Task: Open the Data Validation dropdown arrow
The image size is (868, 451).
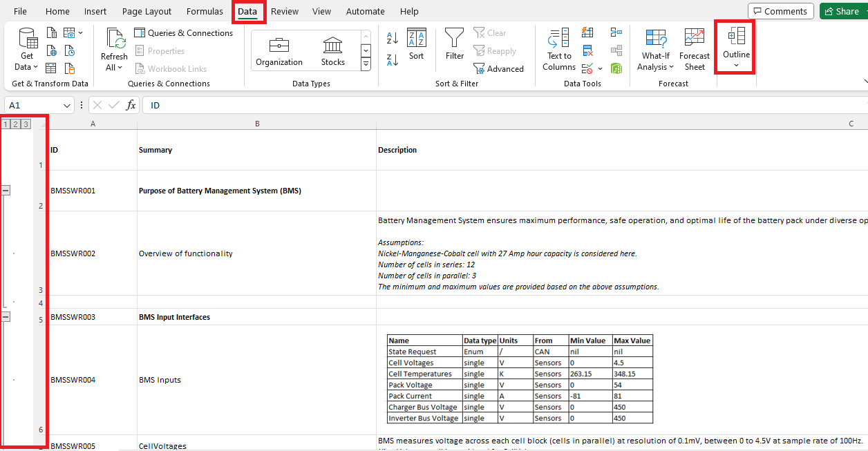Action: (600, 68)
